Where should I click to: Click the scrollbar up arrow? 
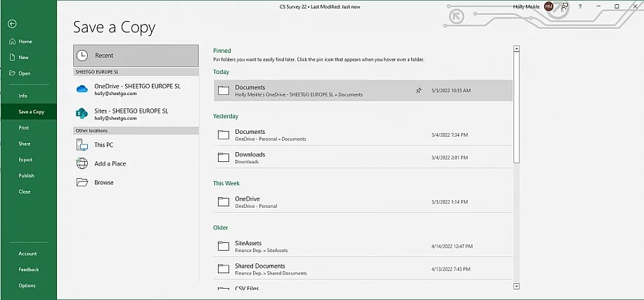517,49
